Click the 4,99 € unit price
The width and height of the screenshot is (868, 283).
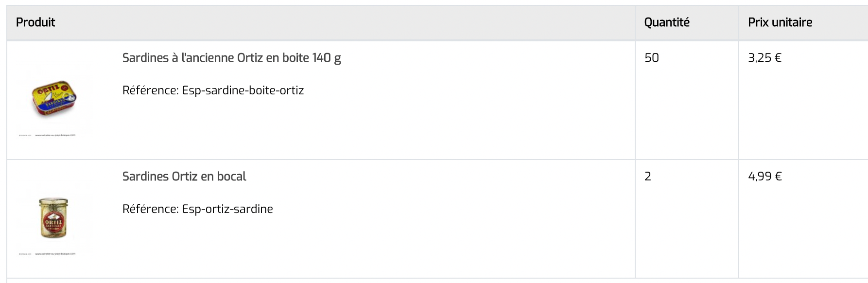(x=764, y=177)
